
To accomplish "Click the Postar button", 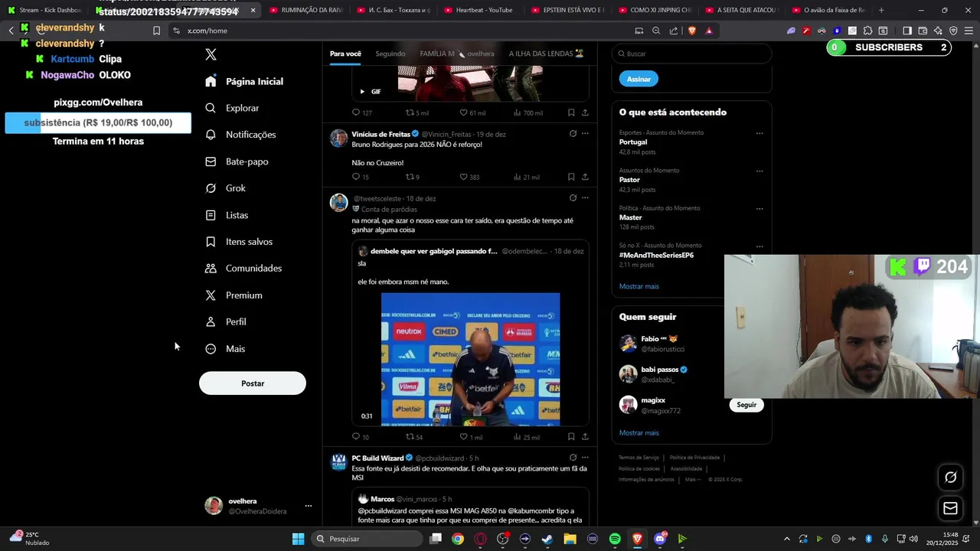I will 253,383.
